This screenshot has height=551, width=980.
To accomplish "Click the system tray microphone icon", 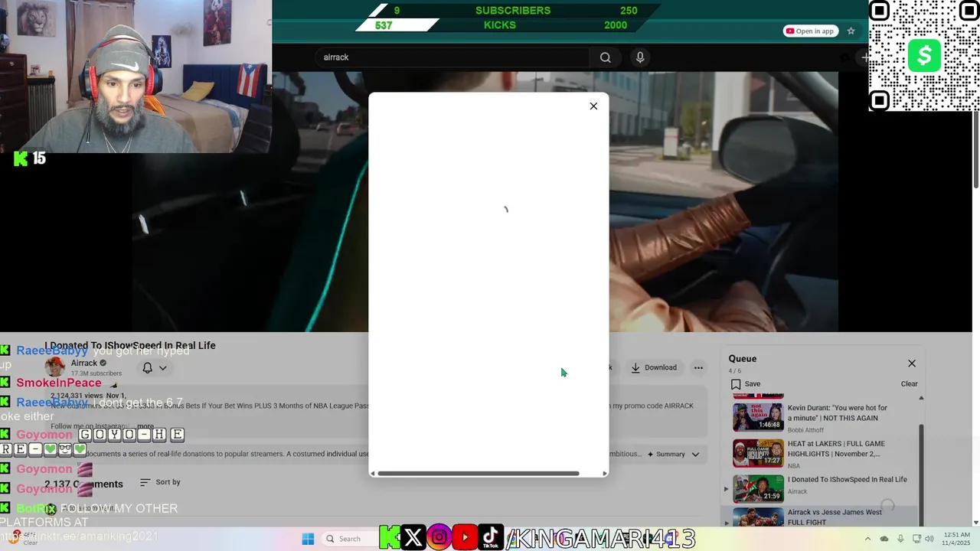I will pos(900,539).
